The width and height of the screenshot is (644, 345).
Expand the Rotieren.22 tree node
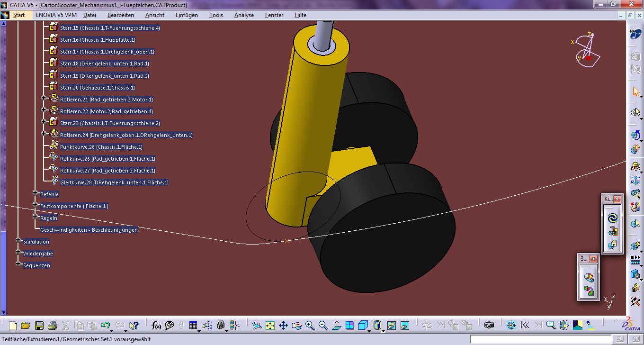[x=44, y=109]
